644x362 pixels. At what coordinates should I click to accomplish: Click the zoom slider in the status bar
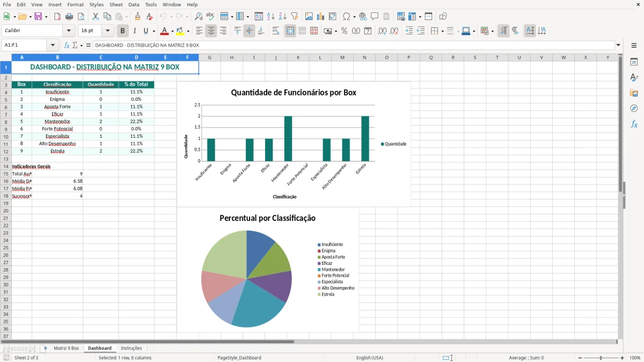601,358
